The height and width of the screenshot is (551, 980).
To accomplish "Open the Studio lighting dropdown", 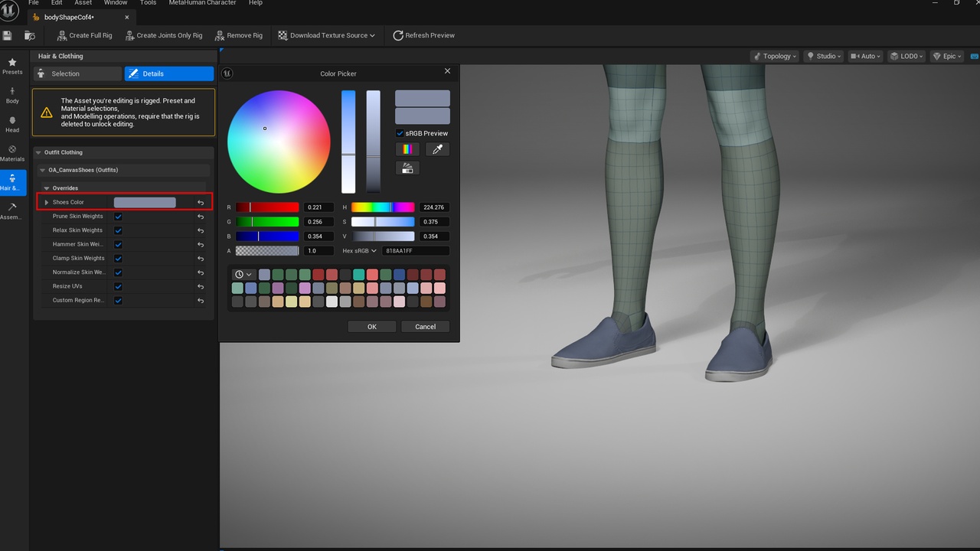I will [824, 56].
